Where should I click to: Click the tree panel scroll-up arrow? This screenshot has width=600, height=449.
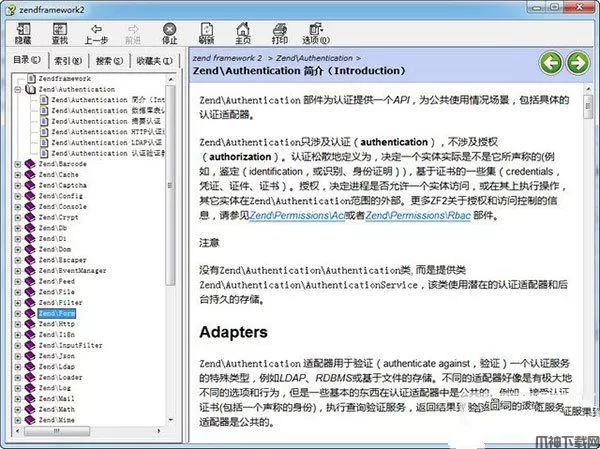[x=171, y=79]
